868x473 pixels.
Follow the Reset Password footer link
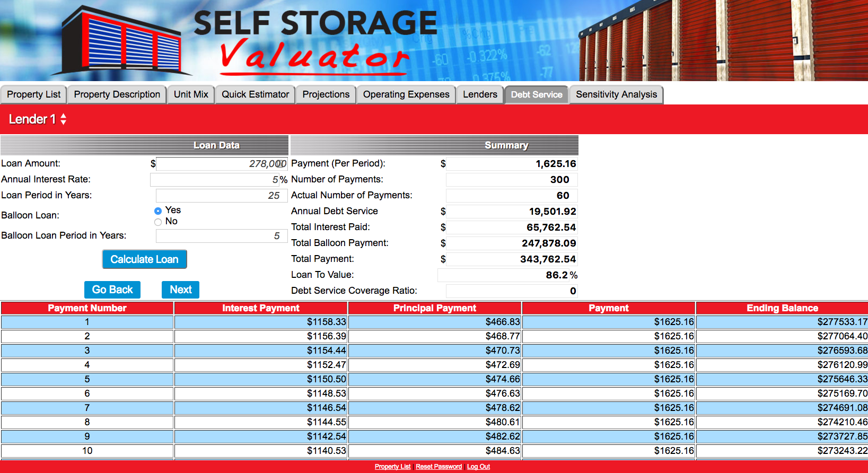[439, 467]
